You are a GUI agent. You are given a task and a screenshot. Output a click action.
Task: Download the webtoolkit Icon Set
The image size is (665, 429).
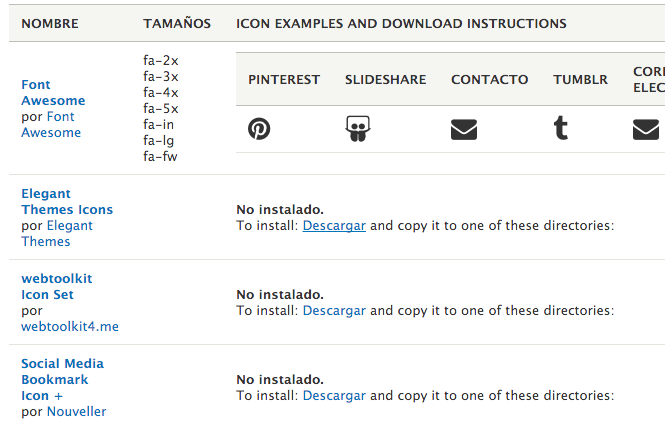tap(334, 310)
